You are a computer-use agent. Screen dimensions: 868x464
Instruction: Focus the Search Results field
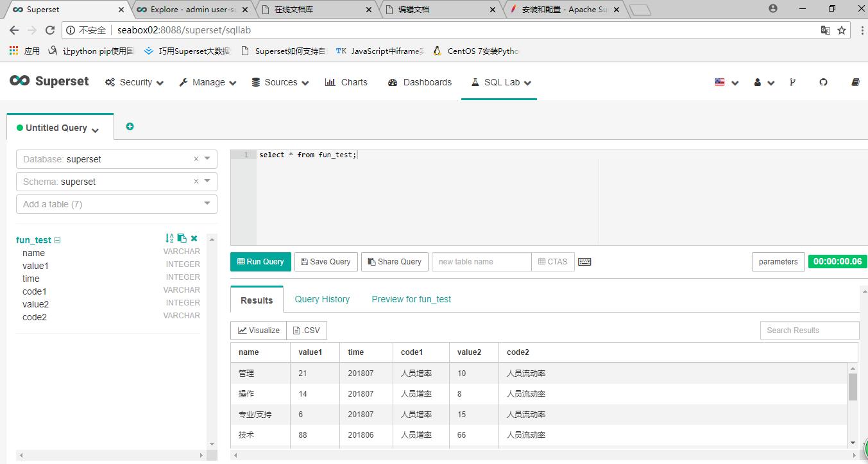click(809, 331)
